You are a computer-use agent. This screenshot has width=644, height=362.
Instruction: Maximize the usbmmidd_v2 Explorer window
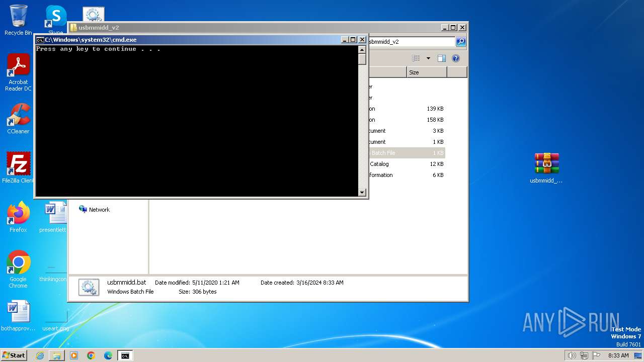coord(453,28)
